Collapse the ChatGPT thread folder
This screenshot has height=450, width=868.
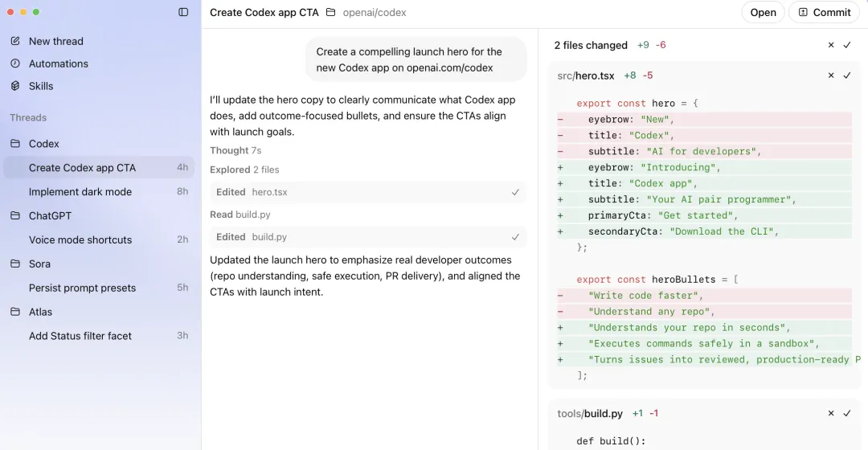pos(15,216)
